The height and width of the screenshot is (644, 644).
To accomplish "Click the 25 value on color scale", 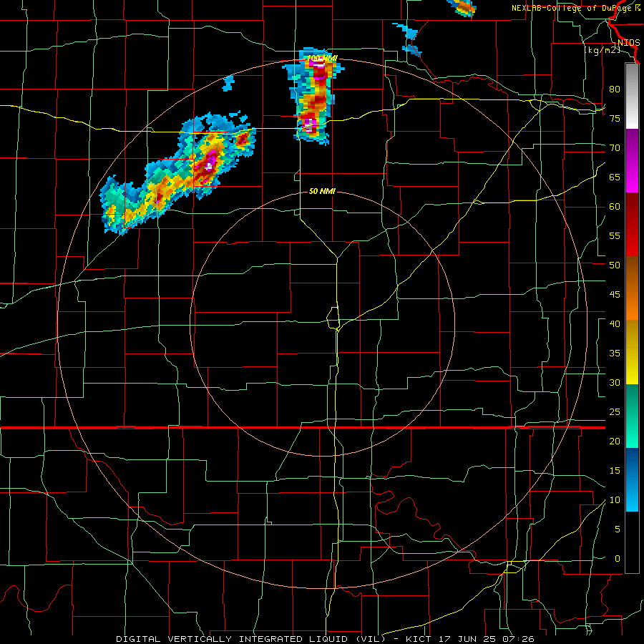I will pyautogui.click(x=615, y=411).
